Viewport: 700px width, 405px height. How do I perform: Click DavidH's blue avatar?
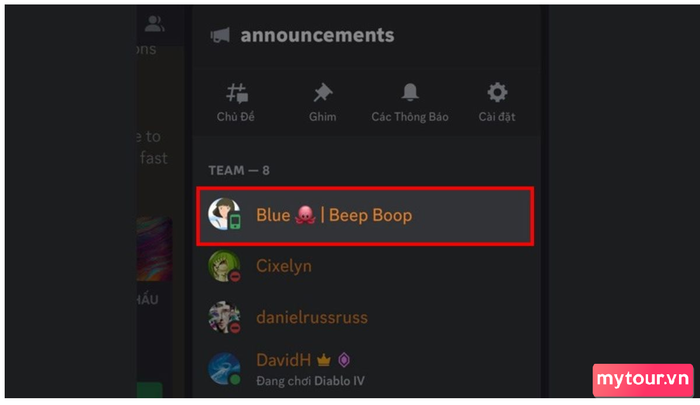[224, 369]
